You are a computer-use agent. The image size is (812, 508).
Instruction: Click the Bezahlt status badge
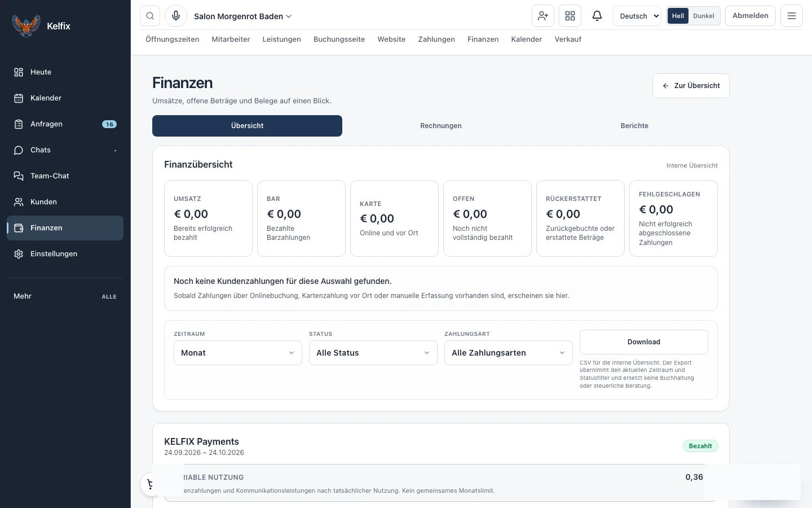tap(700, 446)
